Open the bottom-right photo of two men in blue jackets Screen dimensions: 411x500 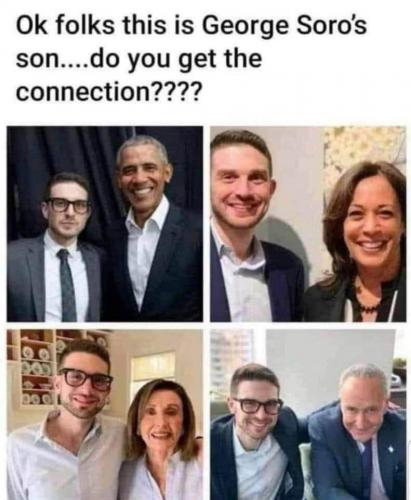[308, 414]
